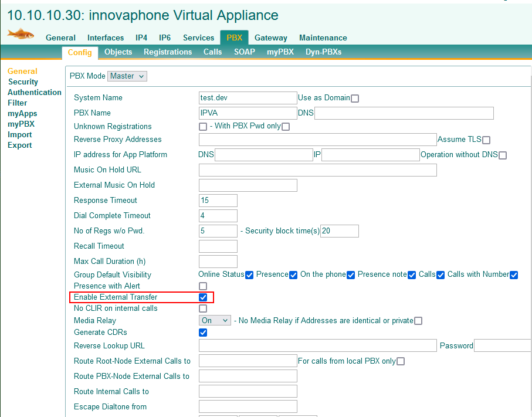This screenshot has width=532, height=417.
Task: Open the Maintenance tab
Action: pyautogui.click(x=323, y=38)
